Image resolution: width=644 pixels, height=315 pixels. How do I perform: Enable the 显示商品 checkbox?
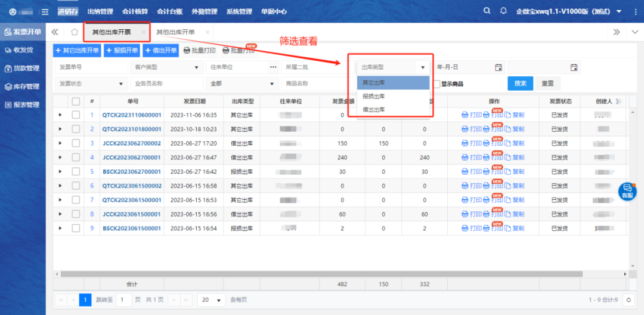(x=438, y=84)
